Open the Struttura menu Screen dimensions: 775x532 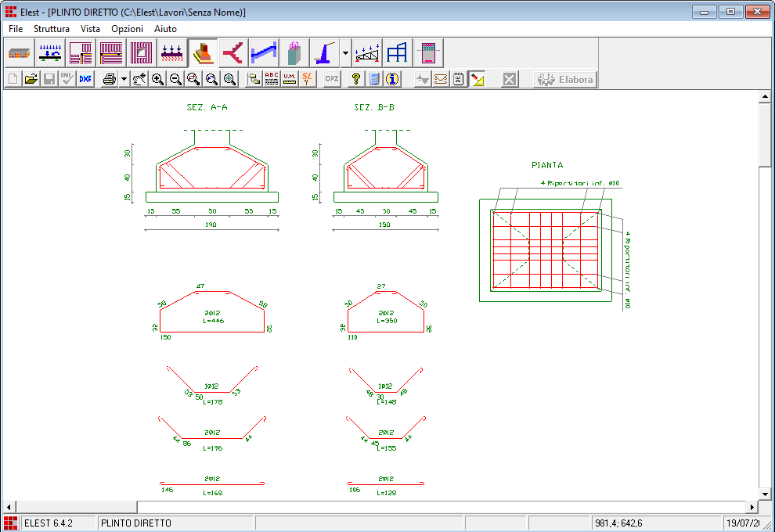click(x=52, y=28)
